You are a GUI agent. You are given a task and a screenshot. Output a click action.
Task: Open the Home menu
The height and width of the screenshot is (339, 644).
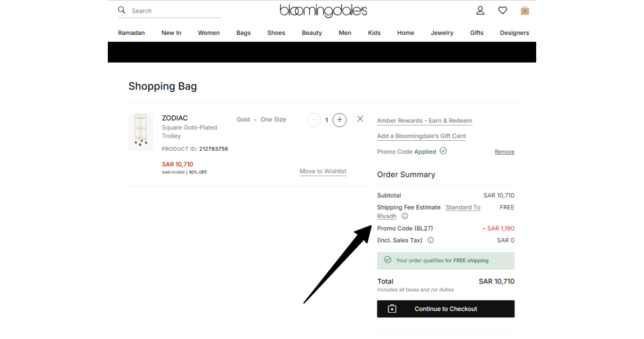405,33
